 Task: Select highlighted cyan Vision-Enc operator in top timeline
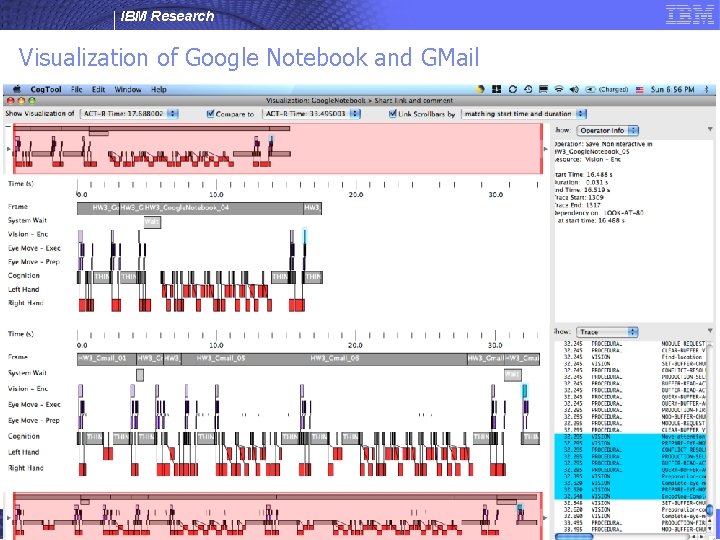point(304,236)
